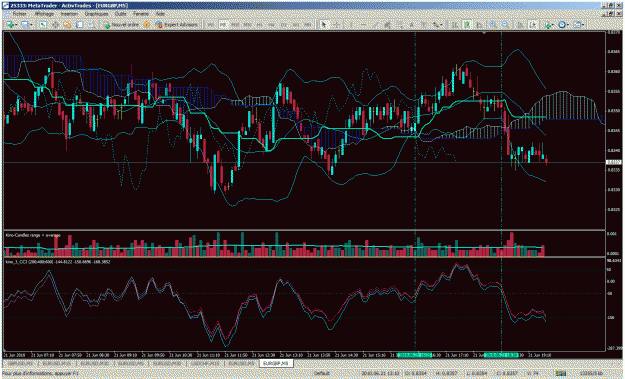
Task: Select the M1 timeframe button
Action: (x=210, y=25)
